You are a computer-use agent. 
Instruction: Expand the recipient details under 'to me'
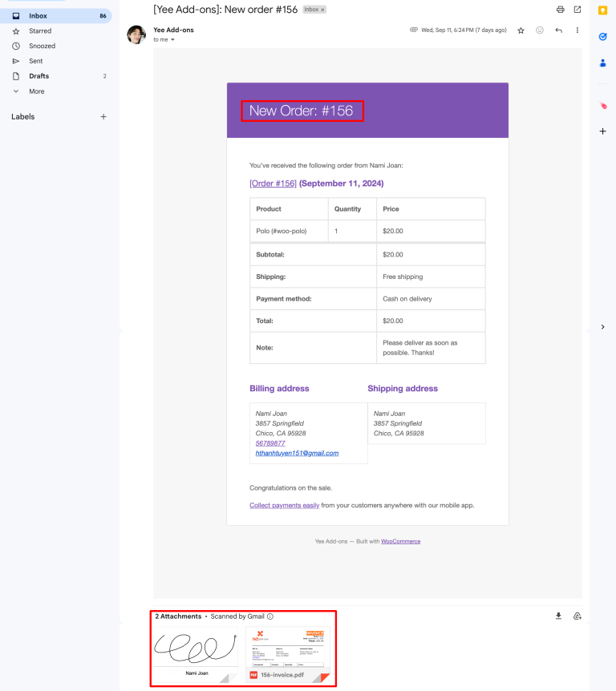172,38
